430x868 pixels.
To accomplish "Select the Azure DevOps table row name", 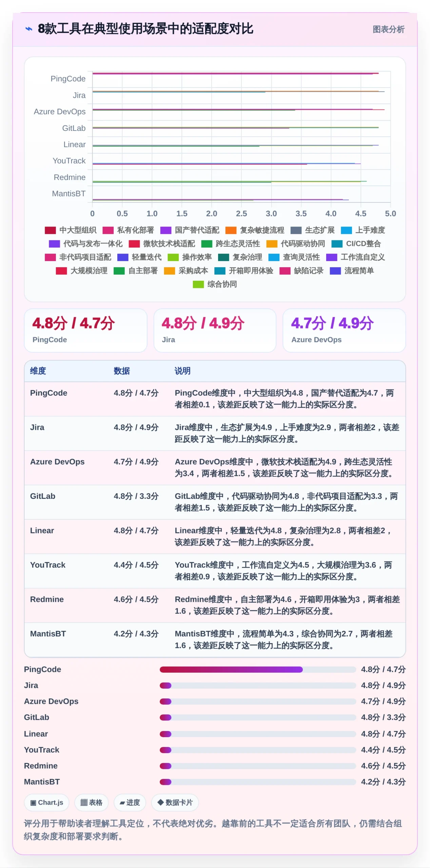I will [x=57, y=462].
